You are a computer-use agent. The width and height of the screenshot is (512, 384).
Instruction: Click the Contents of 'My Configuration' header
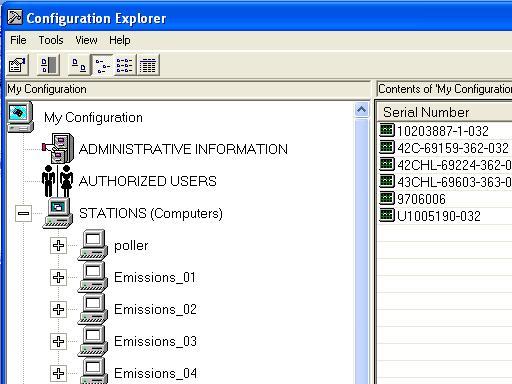tap(444, 89)
